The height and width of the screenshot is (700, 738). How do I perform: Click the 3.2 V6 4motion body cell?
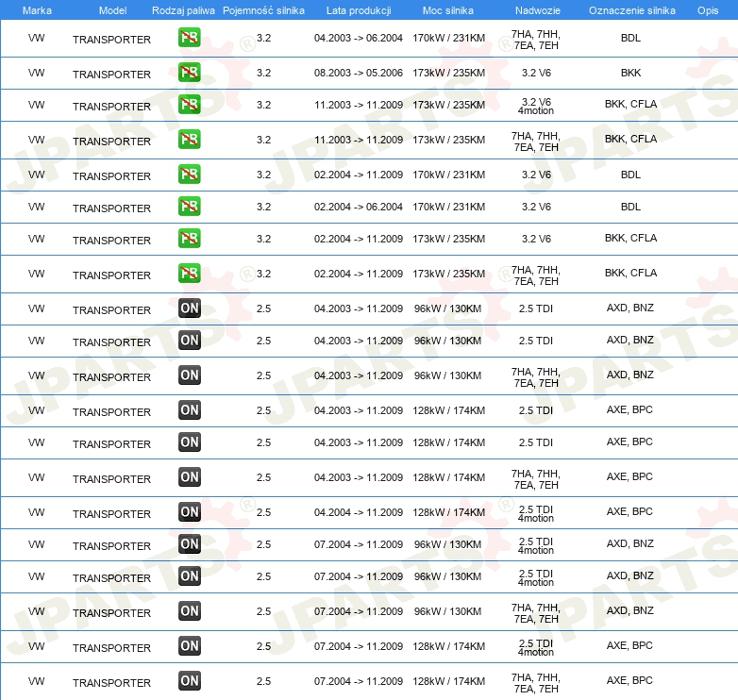[x=536, y=107]
